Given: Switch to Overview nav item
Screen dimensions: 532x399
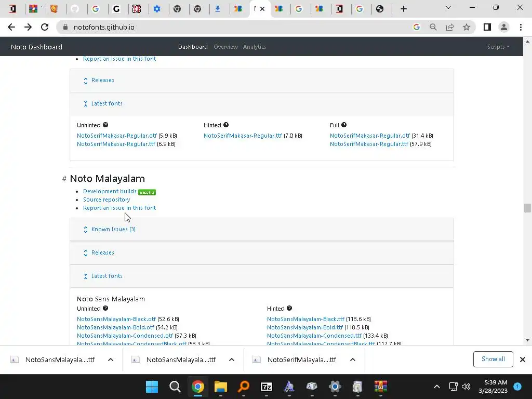Looking at the screenshot, I should (225, 47).
